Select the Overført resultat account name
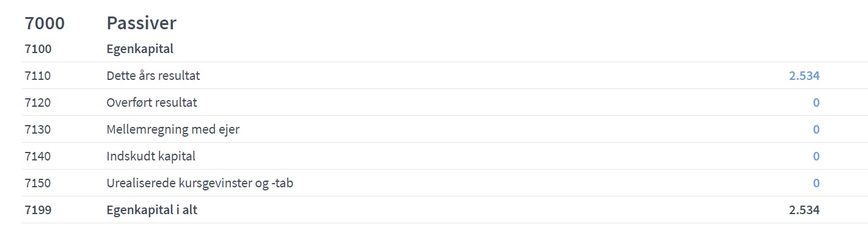The height and width of the screenshot is (241, 868). coord(151,103)
